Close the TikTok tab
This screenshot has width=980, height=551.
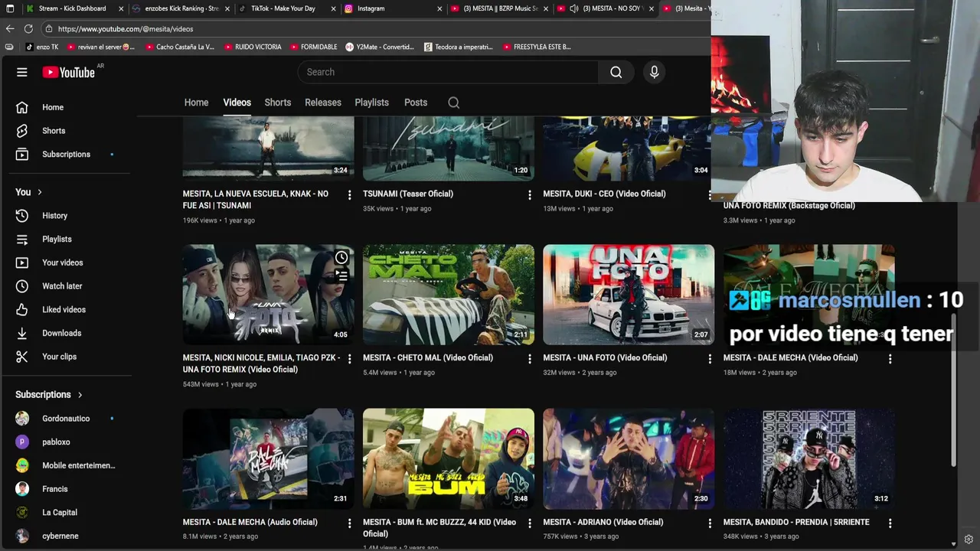tap(333, 8)
